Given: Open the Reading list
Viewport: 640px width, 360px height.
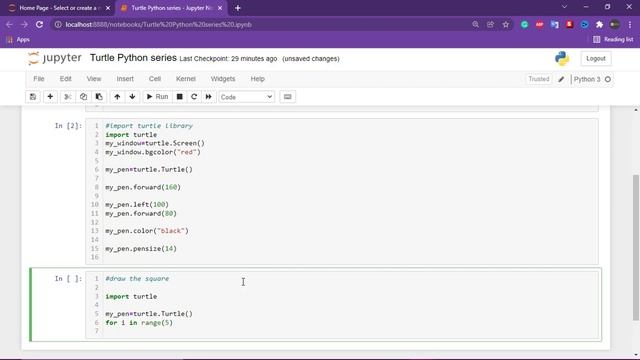Looking at the screenshot, I should (x=613, y=39).
